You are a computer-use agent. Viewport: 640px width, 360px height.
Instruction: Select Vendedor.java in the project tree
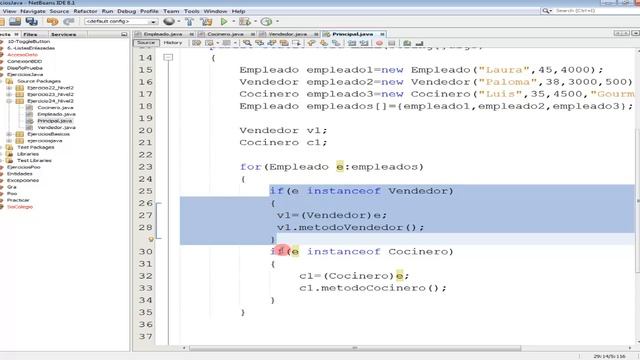pos(56,127)
